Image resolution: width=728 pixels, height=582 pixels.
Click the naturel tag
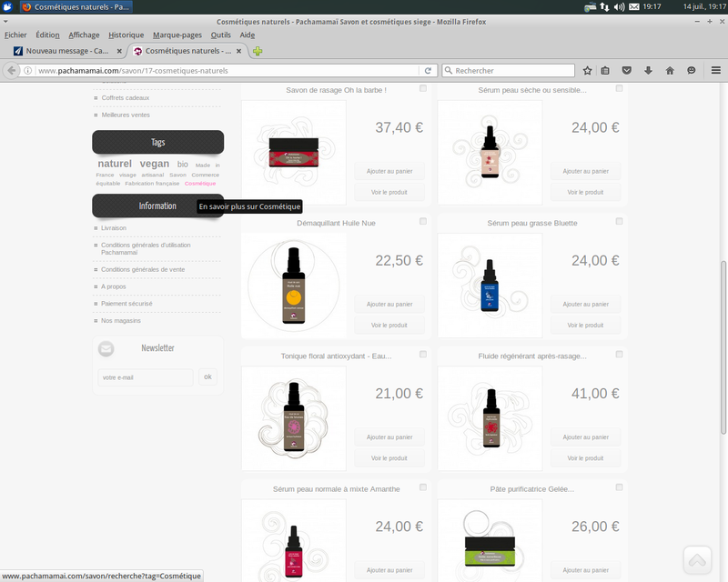click(x=115, y=164)
